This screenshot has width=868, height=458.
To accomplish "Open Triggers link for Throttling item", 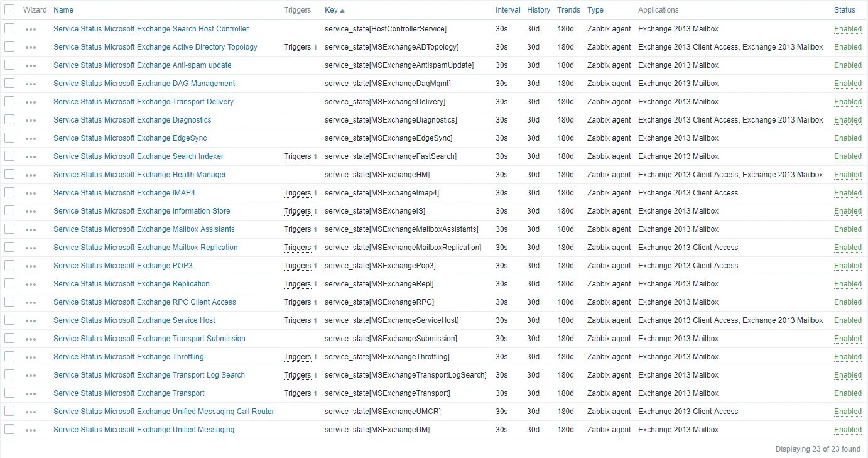I will click(298, 357).
